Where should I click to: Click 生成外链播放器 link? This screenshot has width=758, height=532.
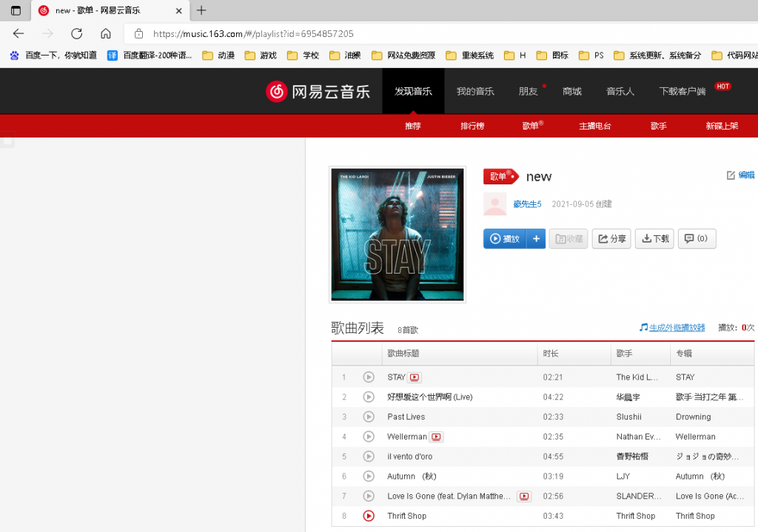(x=677, y=328)
